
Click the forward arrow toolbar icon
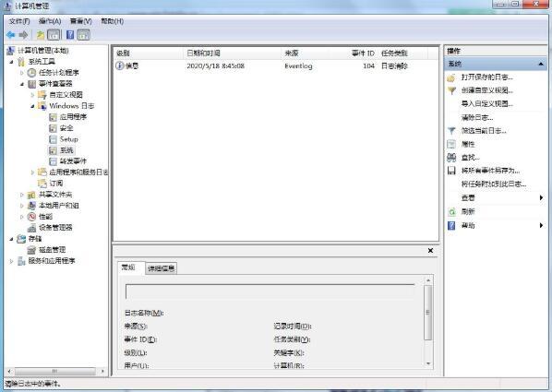(23, 35)
